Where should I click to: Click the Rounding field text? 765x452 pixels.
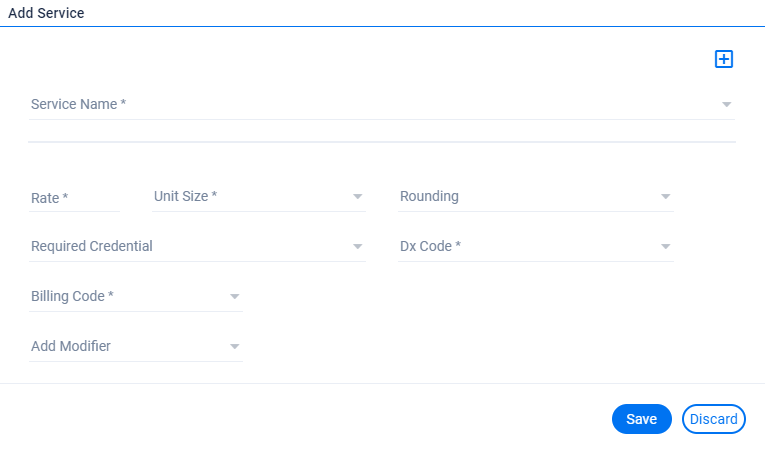(429, 196)
